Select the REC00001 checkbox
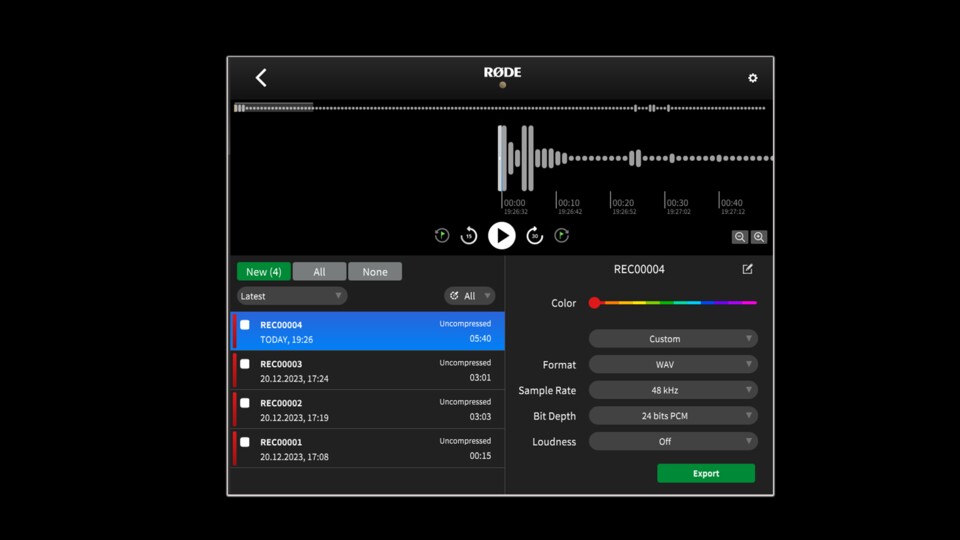960x540 pixels. point(245,442)
